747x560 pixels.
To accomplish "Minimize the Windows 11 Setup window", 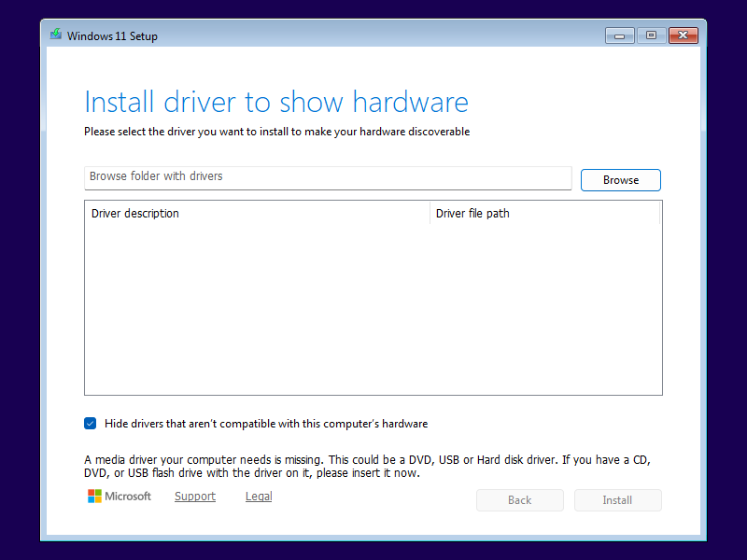I will coord(619,35).
